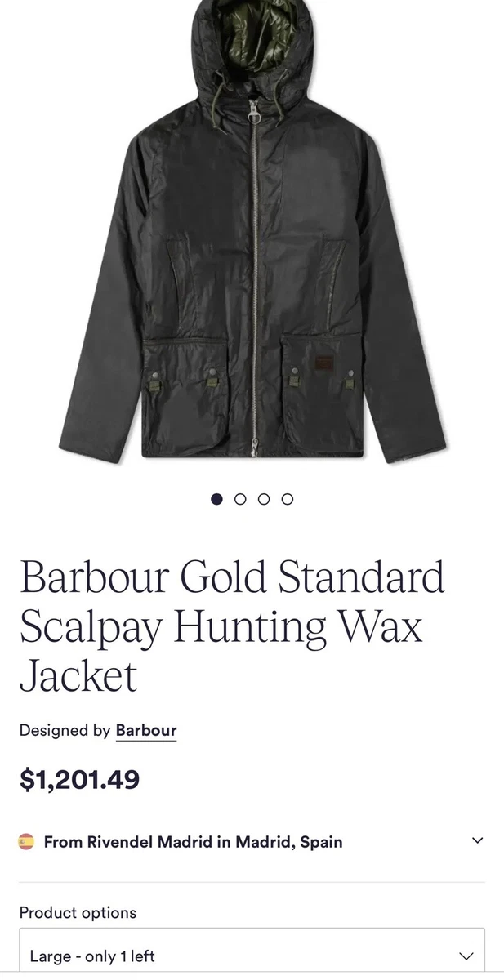The width and height of the screenshot is (504, 980).
Task: Jump to the fourth carousel dot
Action: (288, 499)
